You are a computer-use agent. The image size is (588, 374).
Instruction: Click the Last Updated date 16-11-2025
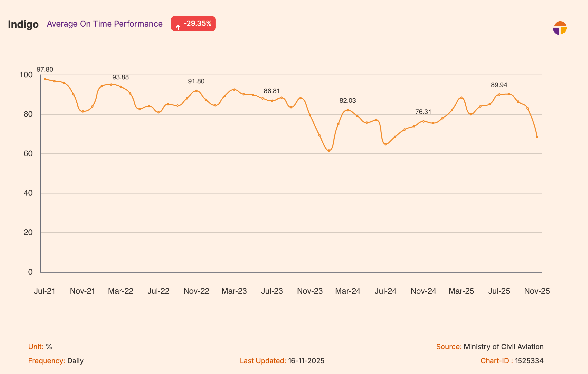[306, 361]
